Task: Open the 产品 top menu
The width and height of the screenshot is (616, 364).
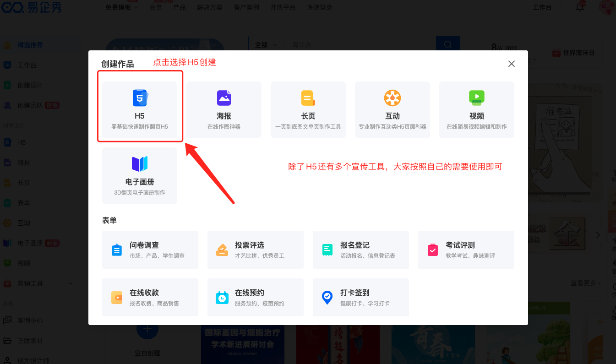Action: (180, 7)
